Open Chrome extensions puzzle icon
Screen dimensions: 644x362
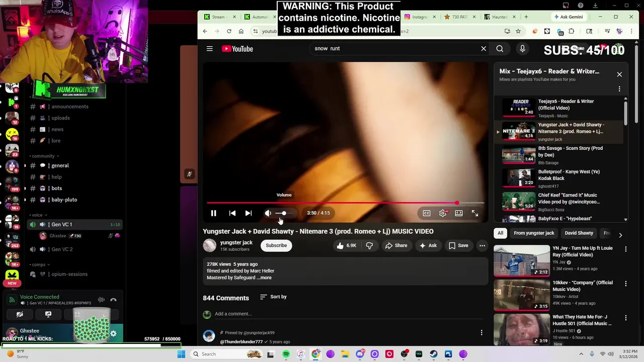click(x=572, y=31)
